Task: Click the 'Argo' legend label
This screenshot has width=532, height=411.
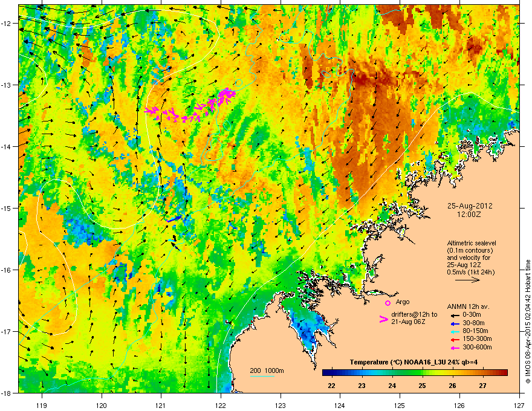Action: click(x=403, y=302)
